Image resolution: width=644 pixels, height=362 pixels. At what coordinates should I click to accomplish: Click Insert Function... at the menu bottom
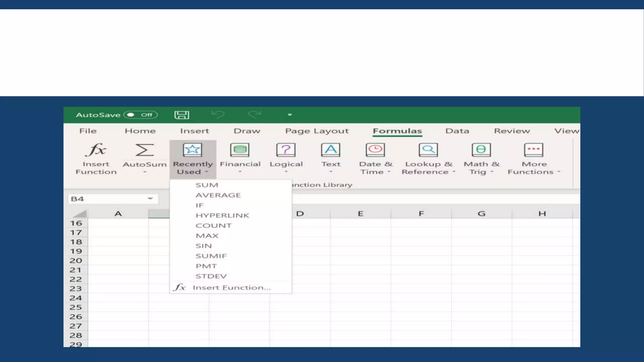point(231,288)
